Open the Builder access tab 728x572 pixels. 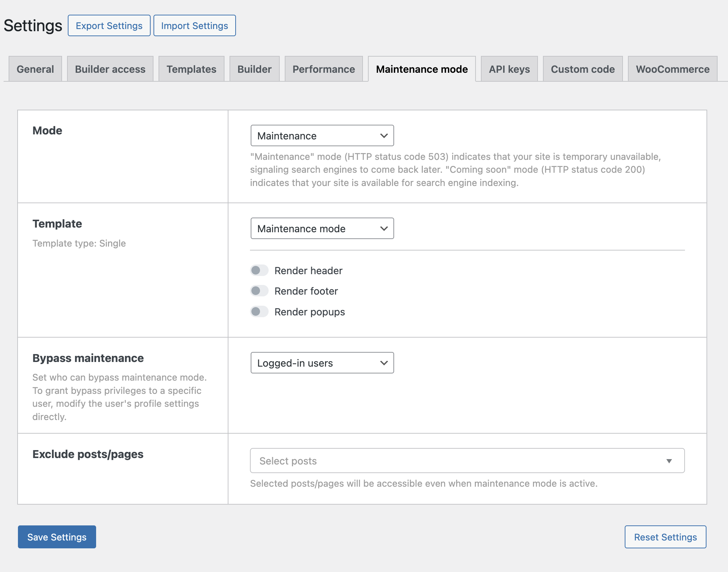pyautogui.click(x=110, y=69)
